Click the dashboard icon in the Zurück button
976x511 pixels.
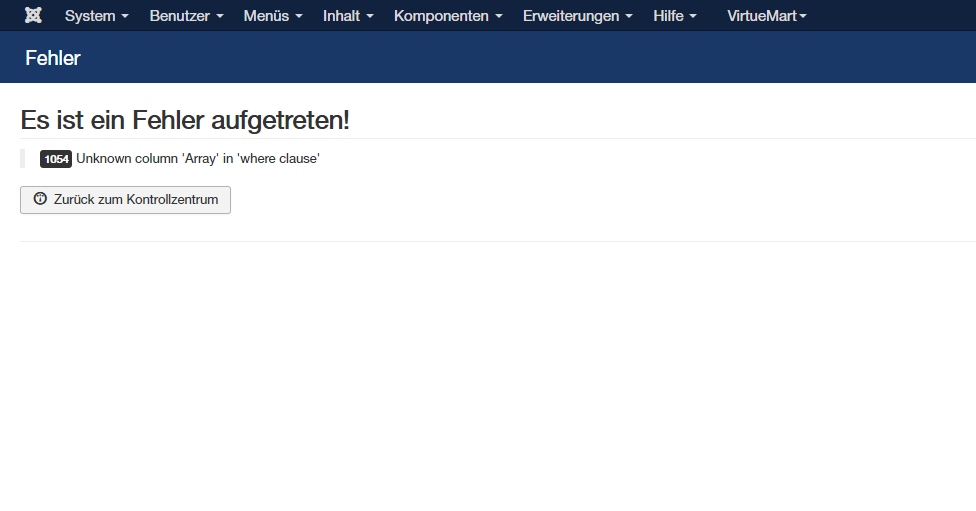(40, 199)
